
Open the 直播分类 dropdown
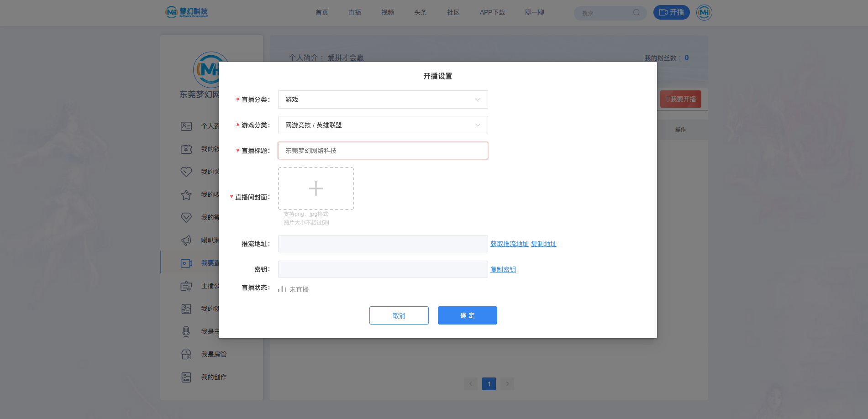click(x=383, y=100)
